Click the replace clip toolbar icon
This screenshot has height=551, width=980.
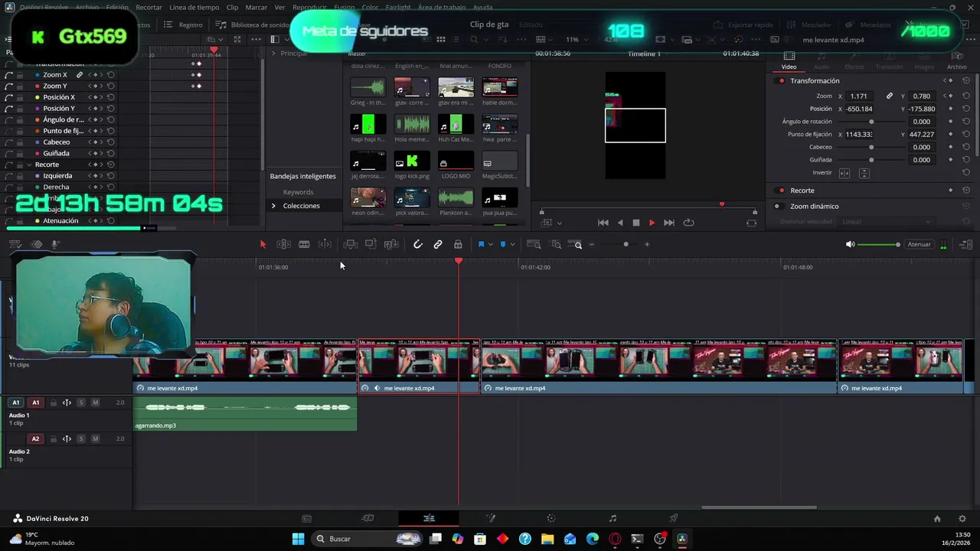(x=391, y=244)
